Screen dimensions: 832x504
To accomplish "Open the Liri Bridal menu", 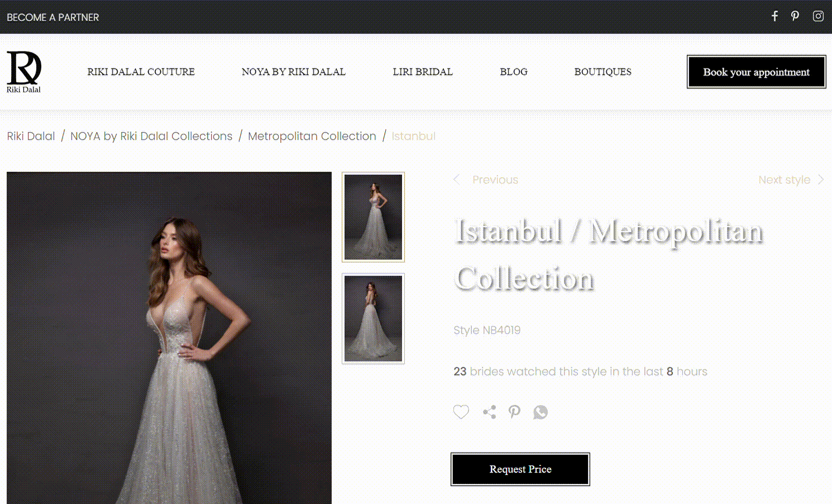I will click(x=423, y=72).
